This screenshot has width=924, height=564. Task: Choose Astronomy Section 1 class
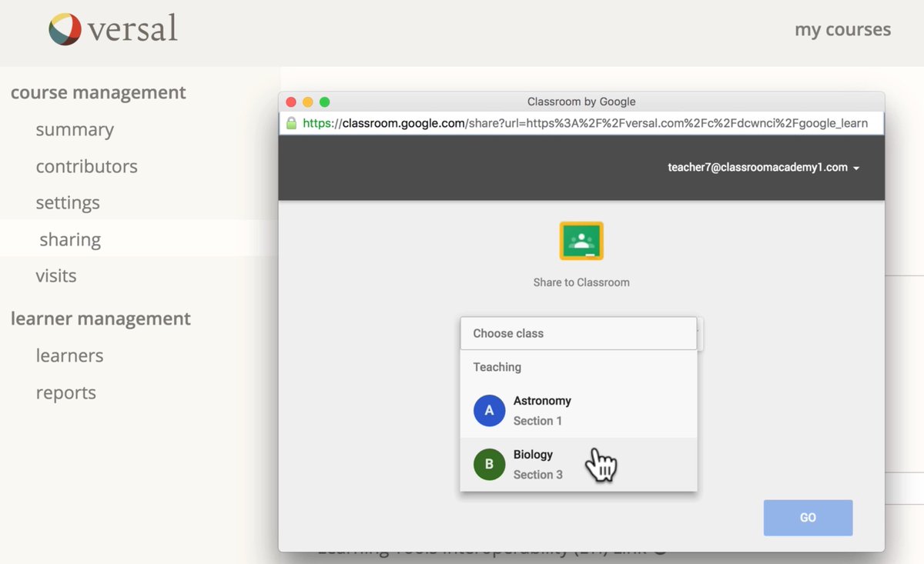pos(578,411)
